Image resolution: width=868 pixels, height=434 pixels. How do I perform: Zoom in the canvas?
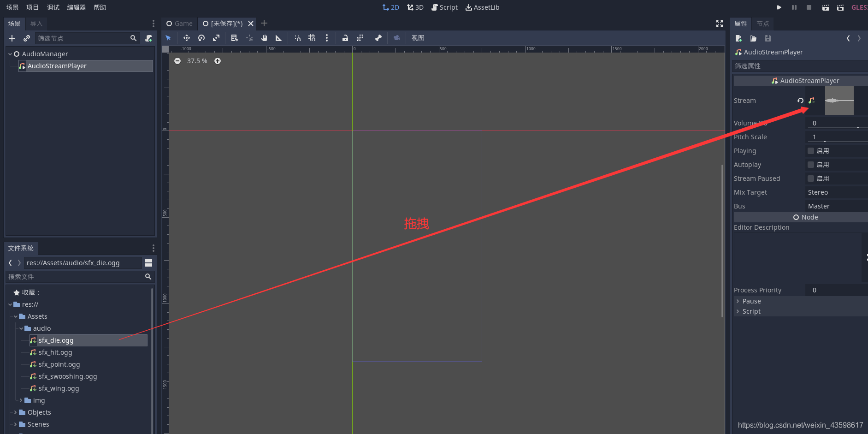tap(218, 61)
